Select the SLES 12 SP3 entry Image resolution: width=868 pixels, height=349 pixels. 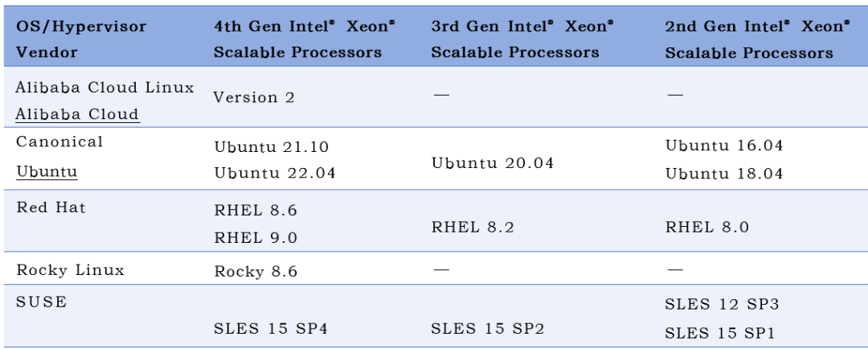[722, 305]
